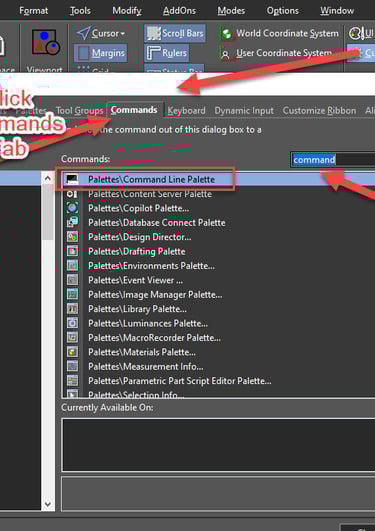This screenshot has height=531, width=375.
Task: Click the Measurement Info icon
Action: point(72,366)
